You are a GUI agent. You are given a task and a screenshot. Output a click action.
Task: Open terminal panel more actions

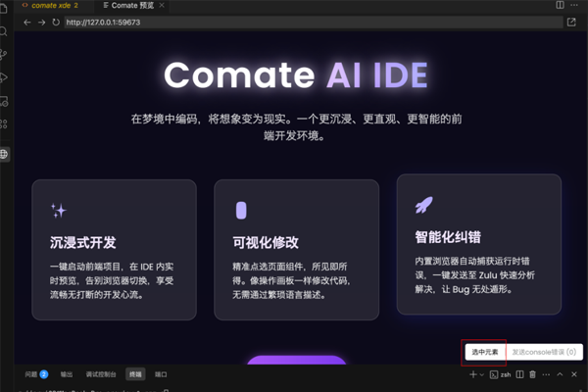[546, 374]
